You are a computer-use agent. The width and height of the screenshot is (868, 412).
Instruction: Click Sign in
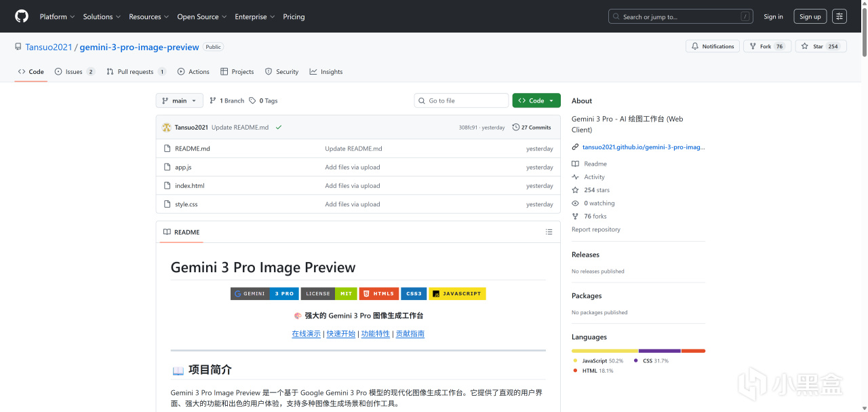coord(773,16)
